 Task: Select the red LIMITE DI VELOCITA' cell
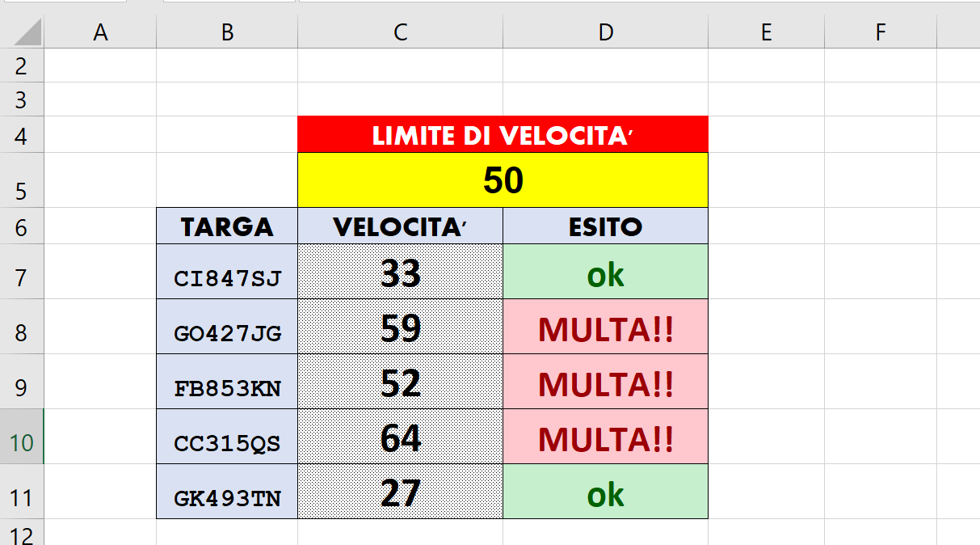point(503,135)
